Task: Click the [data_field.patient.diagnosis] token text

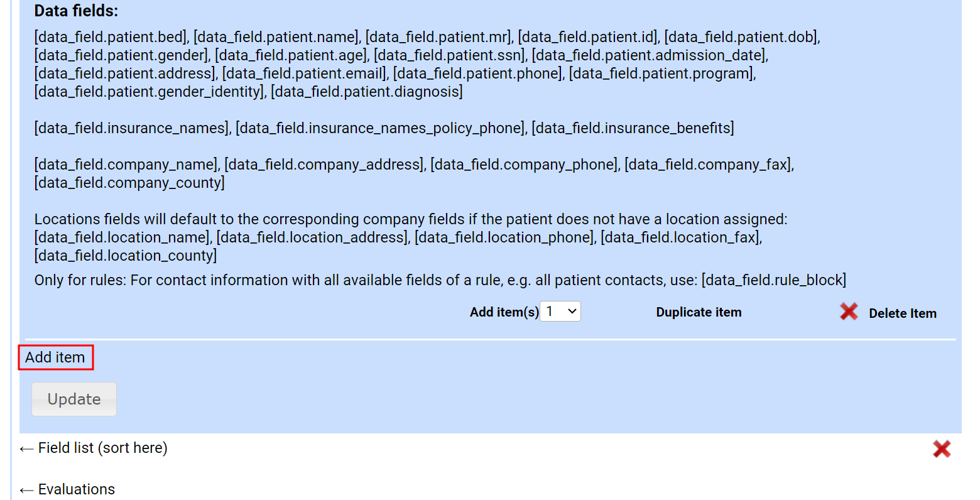Action: [x=367, y=92]
